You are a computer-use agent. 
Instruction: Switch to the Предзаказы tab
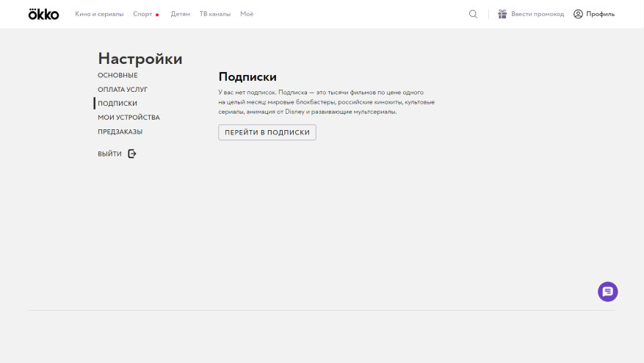pos(120,132)
